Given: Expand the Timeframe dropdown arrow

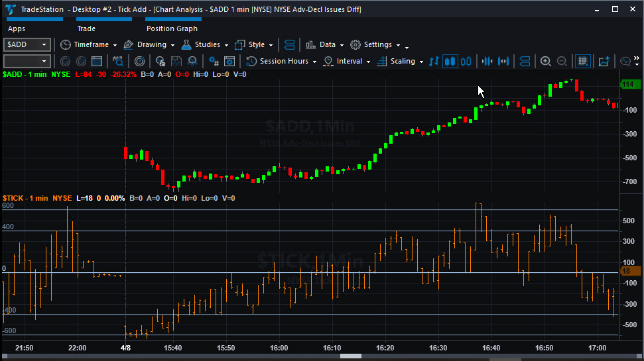Looking at the screenshot, I should [x=115, y=45].
